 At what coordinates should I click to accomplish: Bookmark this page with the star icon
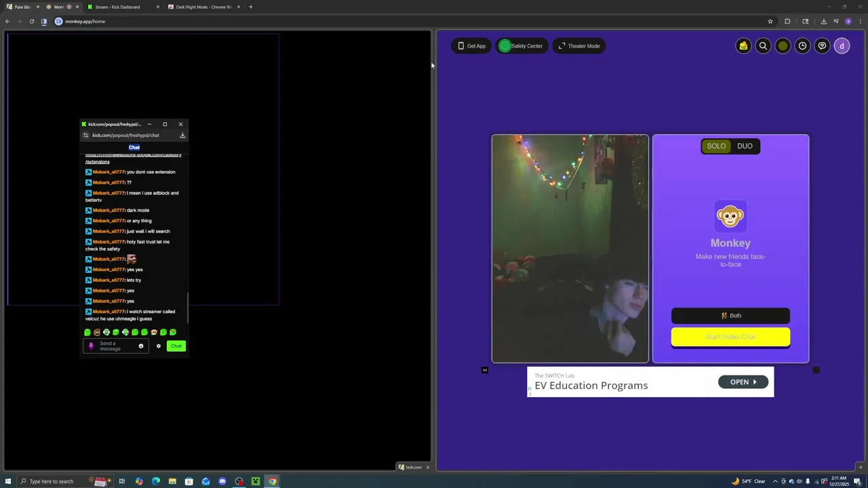coord(770,21)
